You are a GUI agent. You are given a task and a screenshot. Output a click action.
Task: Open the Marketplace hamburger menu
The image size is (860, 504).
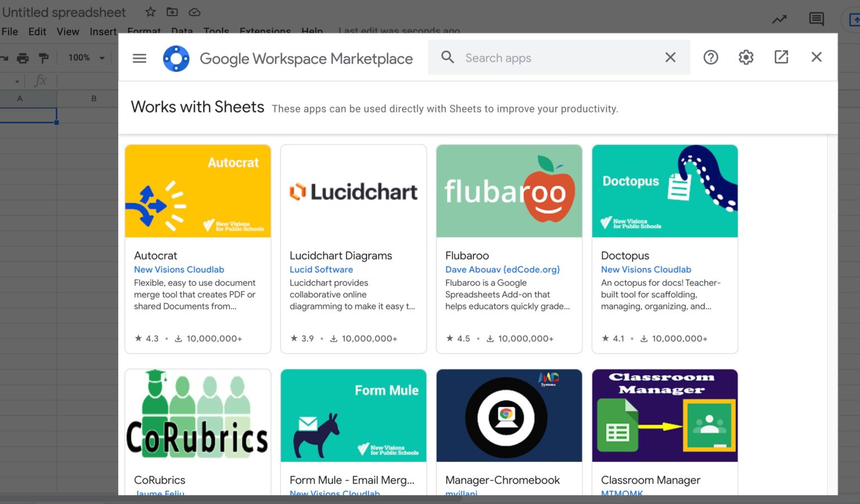(139, 58)
